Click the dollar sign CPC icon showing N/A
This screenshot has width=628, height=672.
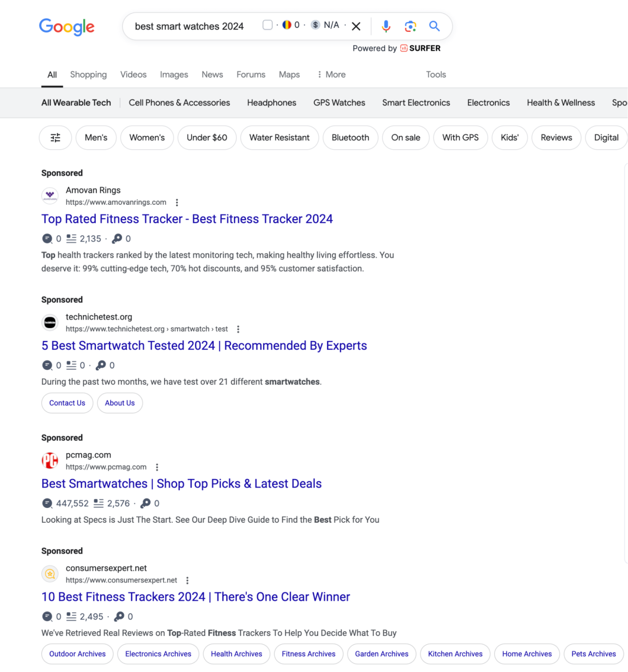point(315,25)
